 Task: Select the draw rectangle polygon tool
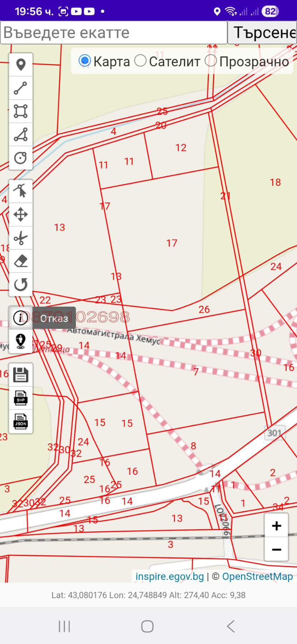(21, 111)
